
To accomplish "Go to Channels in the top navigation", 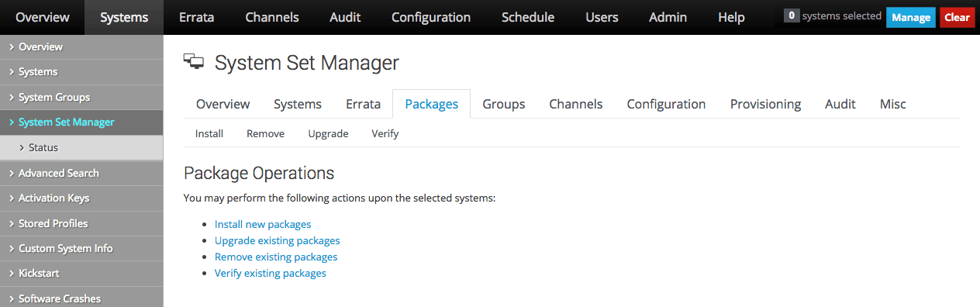I will point(271,17).
